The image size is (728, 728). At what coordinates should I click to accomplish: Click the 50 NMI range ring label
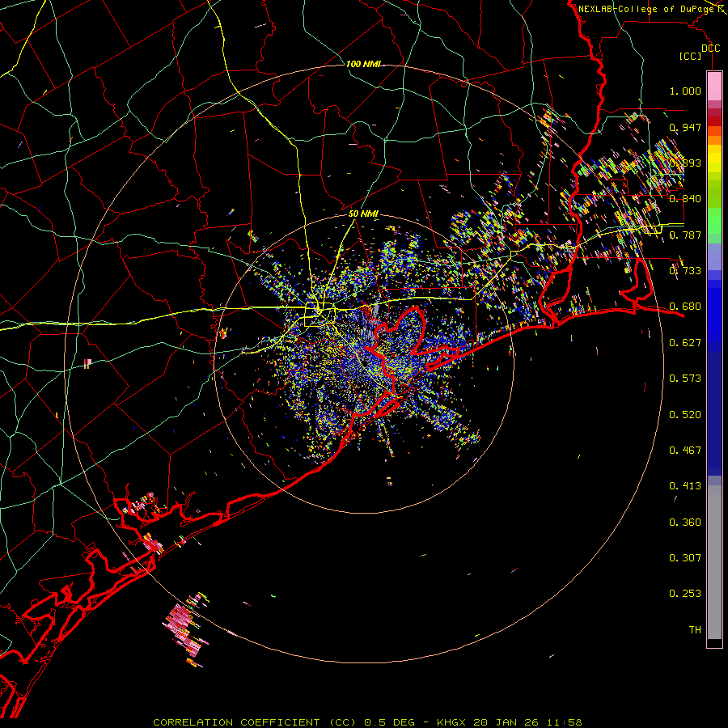[363, 214]
